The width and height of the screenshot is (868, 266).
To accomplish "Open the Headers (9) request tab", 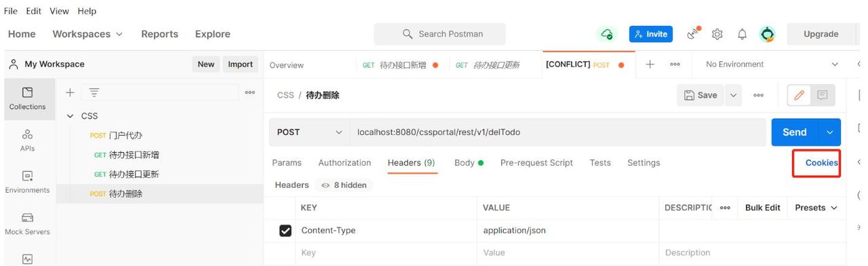I will click(412, 163).
